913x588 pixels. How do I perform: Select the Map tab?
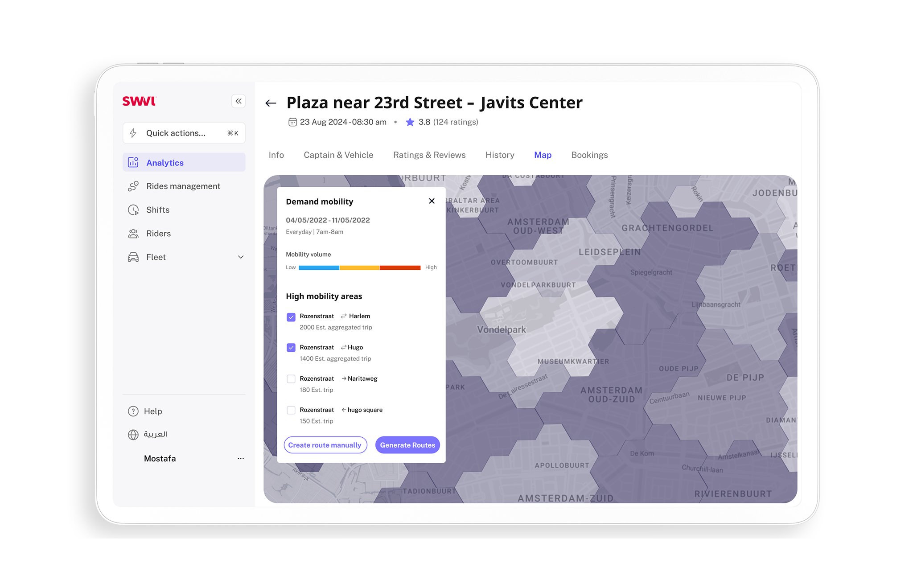point(543,155)
